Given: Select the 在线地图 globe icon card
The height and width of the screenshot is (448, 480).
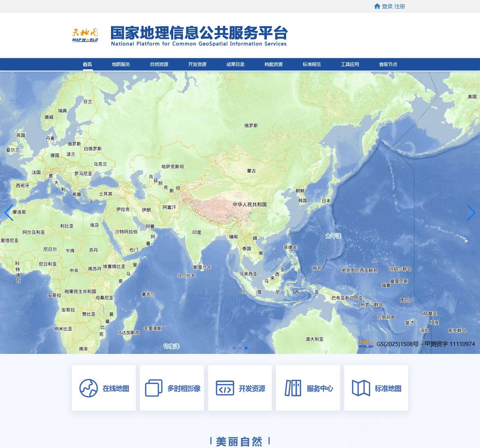Looking at the screenshot, I should click(x=88, y=388).
